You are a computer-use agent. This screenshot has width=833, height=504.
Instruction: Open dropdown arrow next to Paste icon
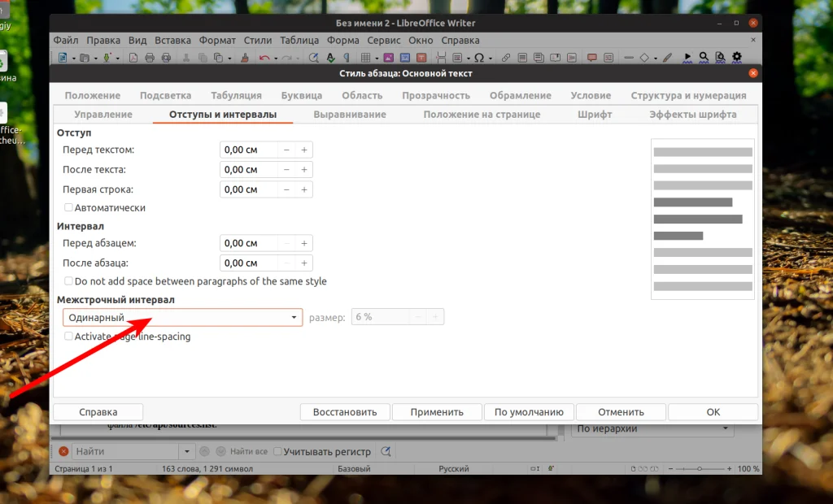(229, 58)
